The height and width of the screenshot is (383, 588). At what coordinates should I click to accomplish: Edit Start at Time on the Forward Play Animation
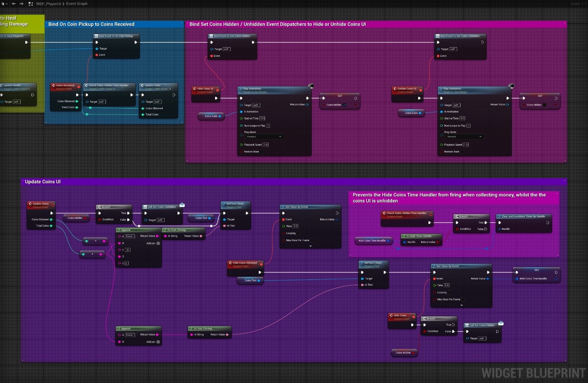pyautogui.click(x=262, y=118)
